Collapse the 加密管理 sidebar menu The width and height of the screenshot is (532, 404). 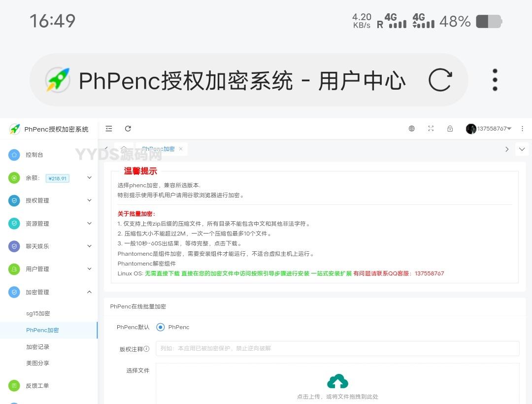[49, 292]
